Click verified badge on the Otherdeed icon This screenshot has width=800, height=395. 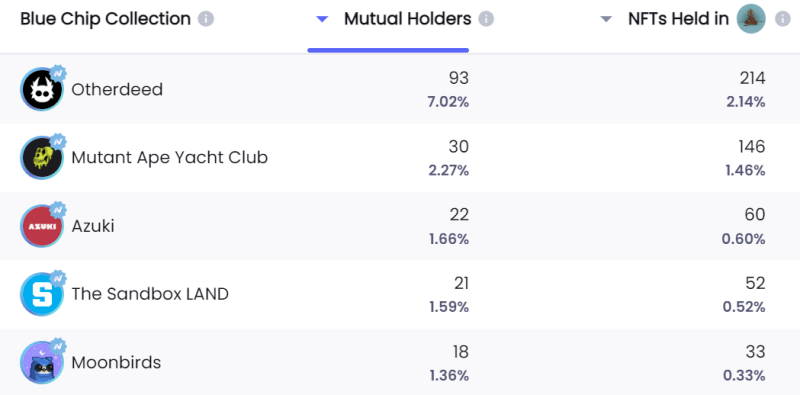[58, 73]
